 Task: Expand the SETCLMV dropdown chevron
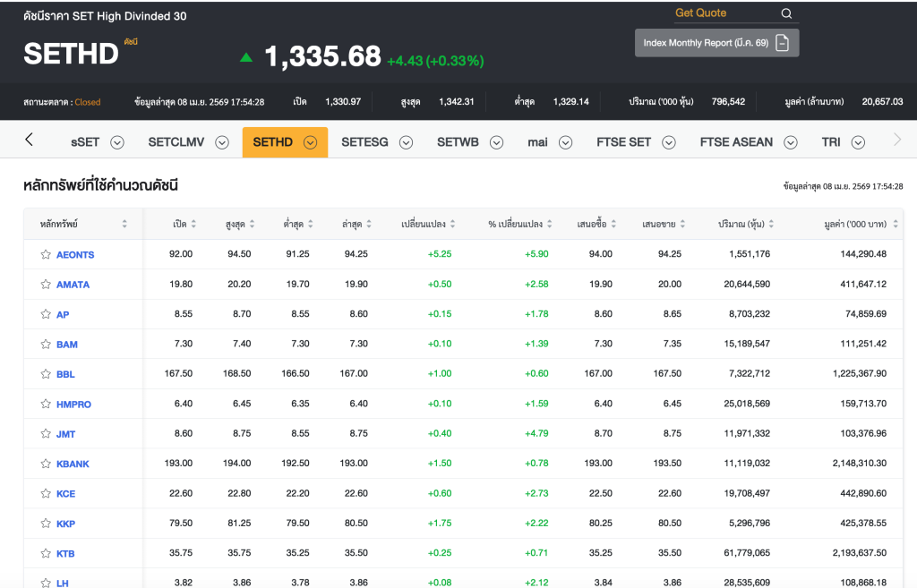click(222, 142)
